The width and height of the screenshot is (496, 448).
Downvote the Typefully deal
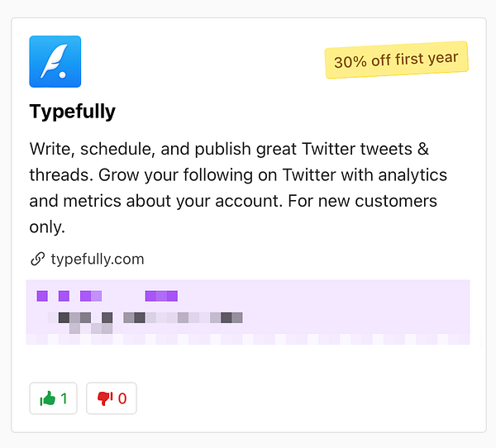point(112,398)
